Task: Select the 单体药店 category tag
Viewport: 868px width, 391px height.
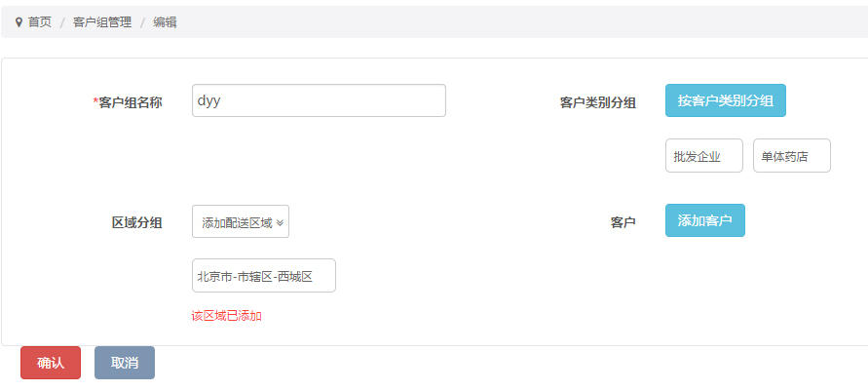Action: coord(791,156)
